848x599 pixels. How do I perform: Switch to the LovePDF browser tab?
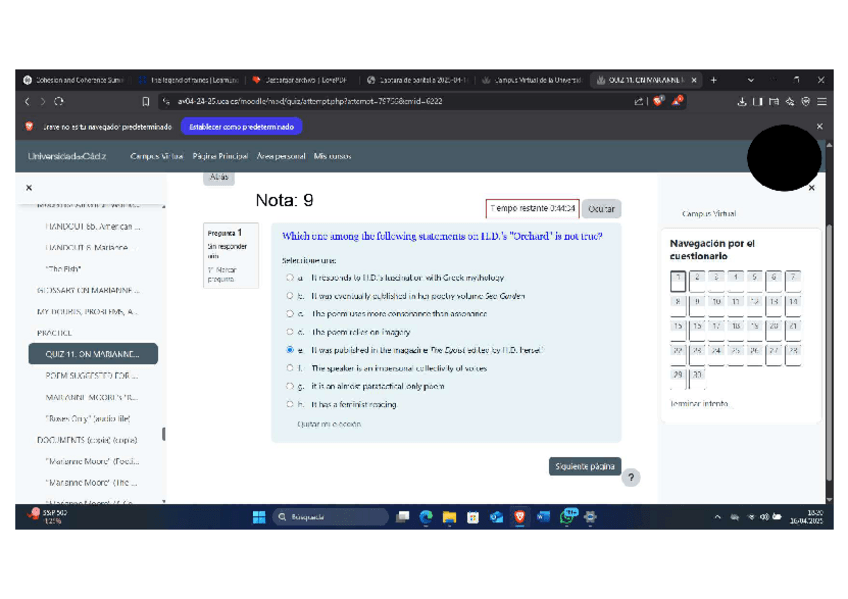pyautogui.click(x=302, y=80)
